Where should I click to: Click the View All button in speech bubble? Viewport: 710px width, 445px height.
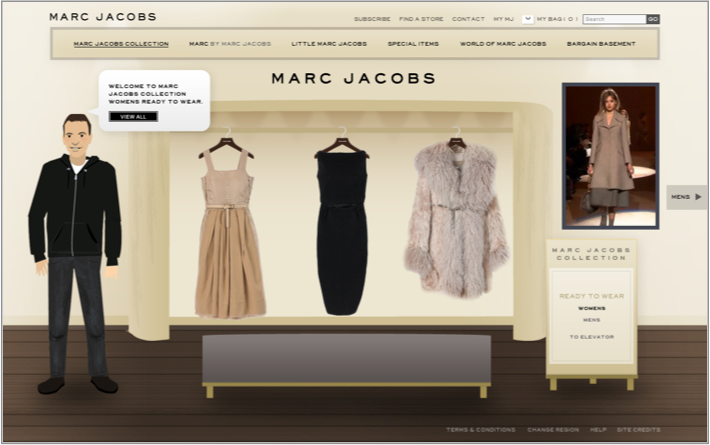tap(133, 117)
